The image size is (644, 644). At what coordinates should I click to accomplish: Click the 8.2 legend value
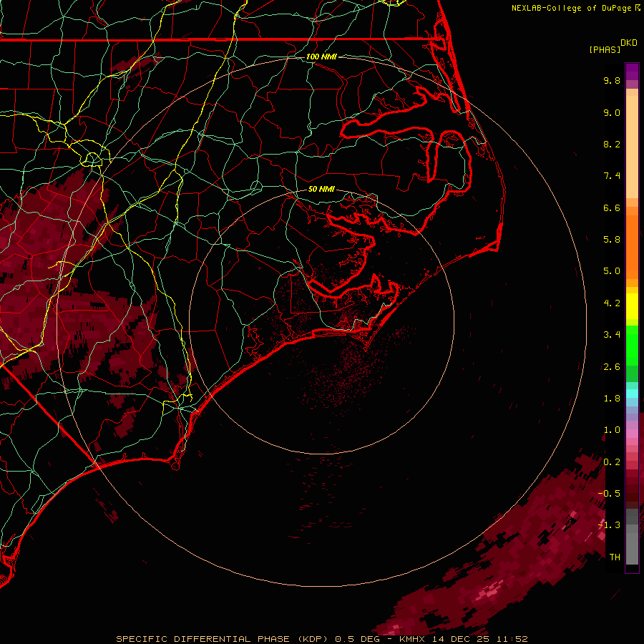point(612,144)
